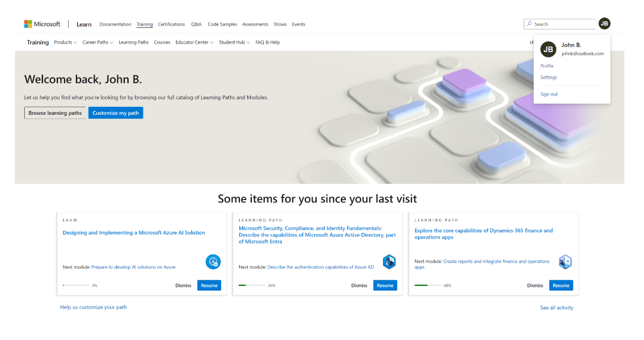This screenshot has height=340, width=644.
Task: Switch to the Documentation tab
Action: [115, 24]
